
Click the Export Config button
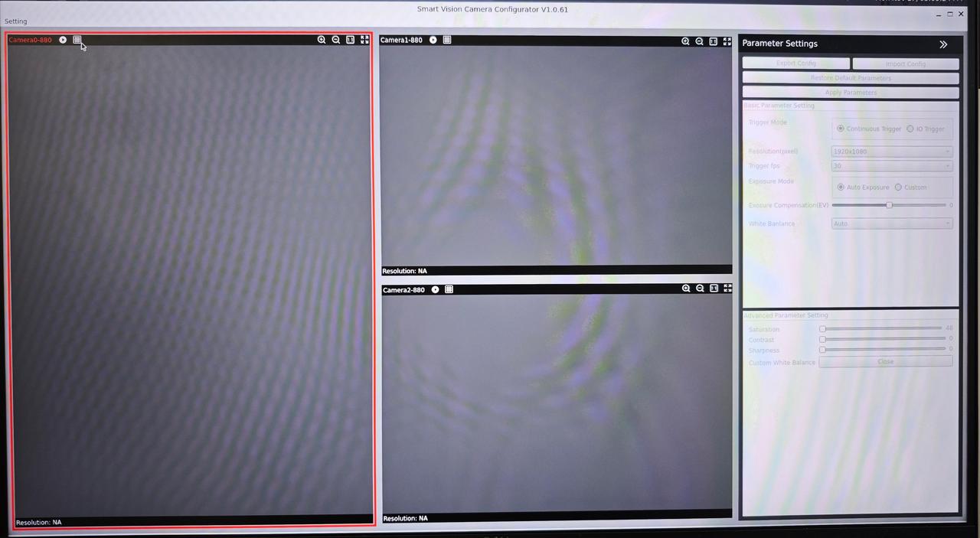point(795,64)
